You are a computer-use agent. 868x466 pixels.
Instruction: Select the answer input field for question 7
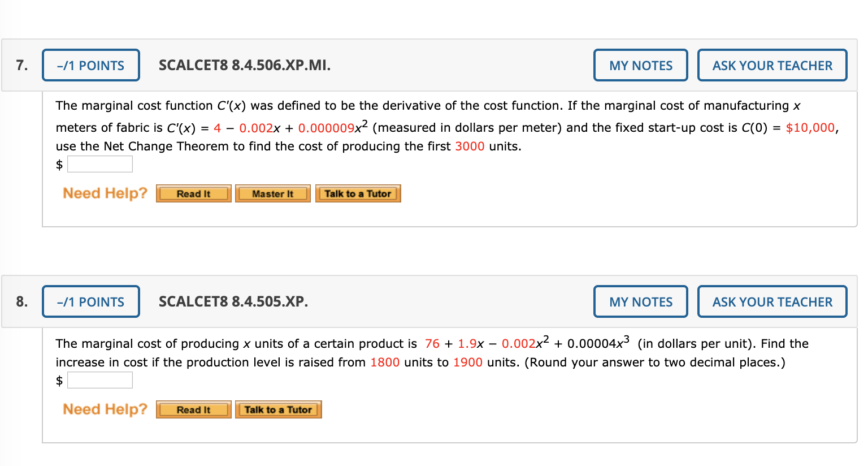[x=100, y=163]
